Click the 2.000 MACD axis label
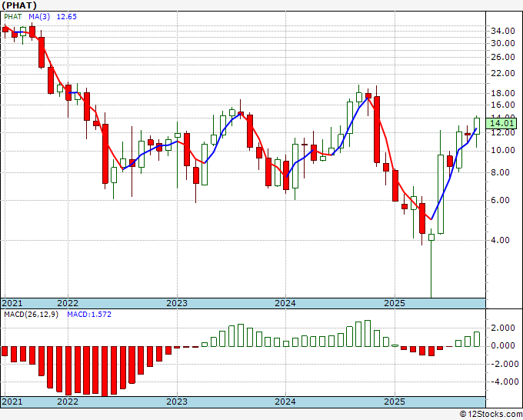The image size is (523, 420). pos(505,328)
